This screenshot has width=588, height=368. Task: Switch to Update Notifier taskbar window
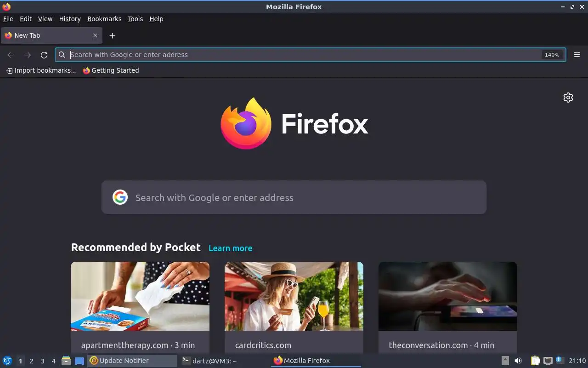point(132,361)
